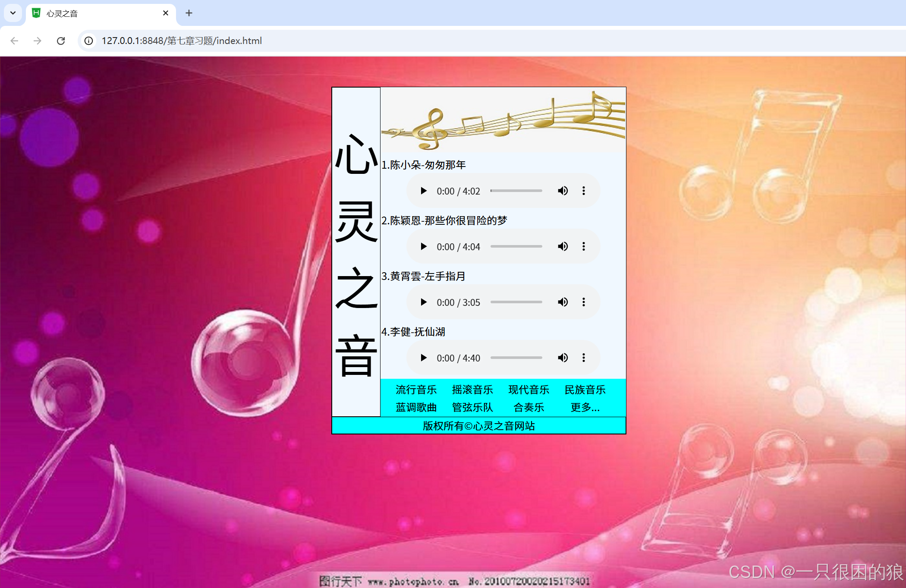Reload the current page
This screenshot has height=588, width=906.
click(x=60, y=41)
